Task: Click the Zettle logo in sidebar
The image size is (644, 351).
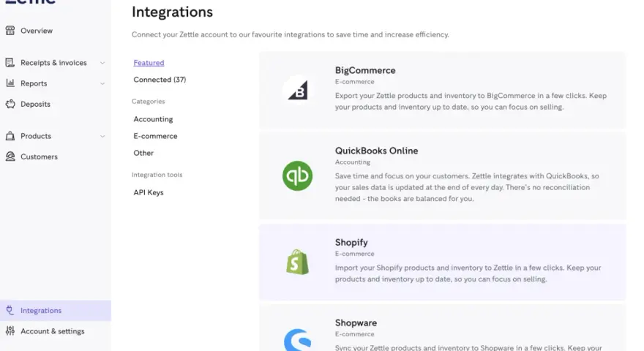Action: (30, 2)
